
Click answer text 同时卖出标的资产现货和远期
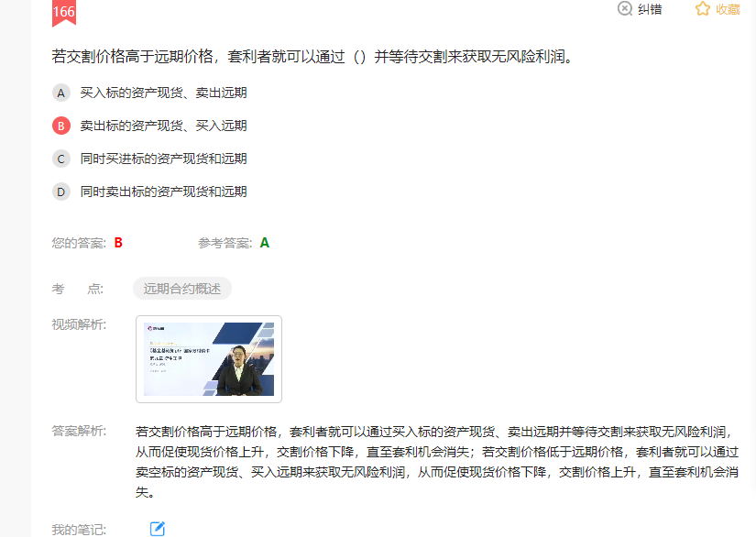[163, 192]
